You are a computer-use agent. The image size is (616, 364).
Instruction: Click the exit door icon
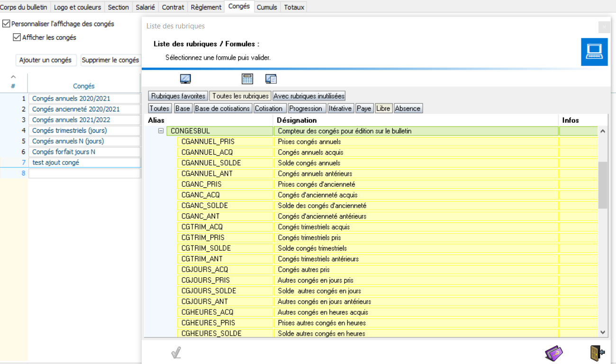point(597,353)
